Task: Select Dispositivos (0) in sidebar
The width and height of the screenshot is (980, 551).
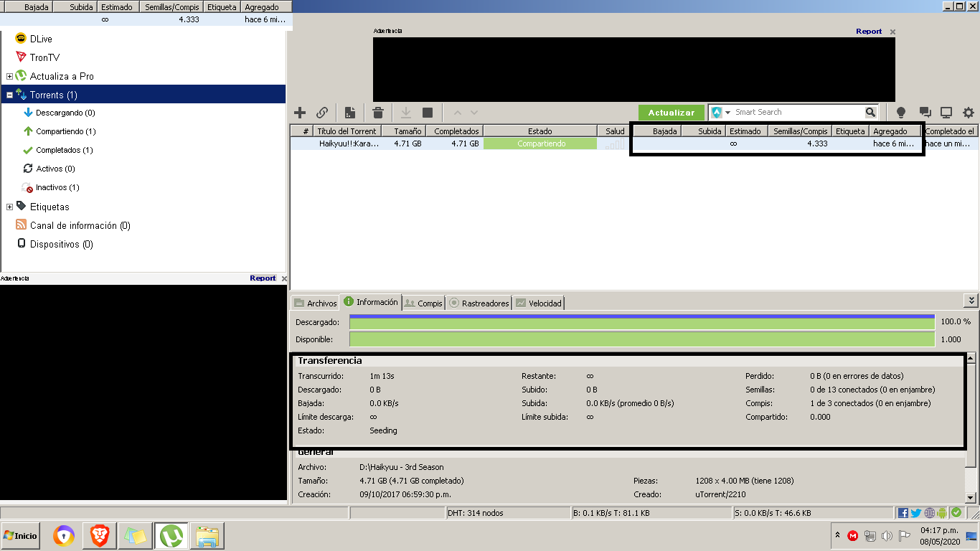Action: (x=61, y=244)
